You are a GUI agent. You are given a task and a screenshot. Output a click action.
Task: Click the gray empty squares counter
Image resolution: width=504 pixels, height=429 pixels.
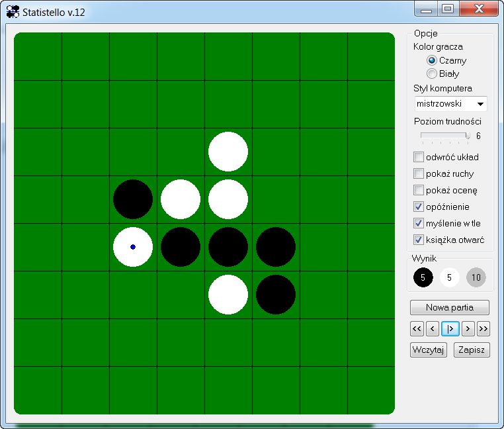click(476, 277)
